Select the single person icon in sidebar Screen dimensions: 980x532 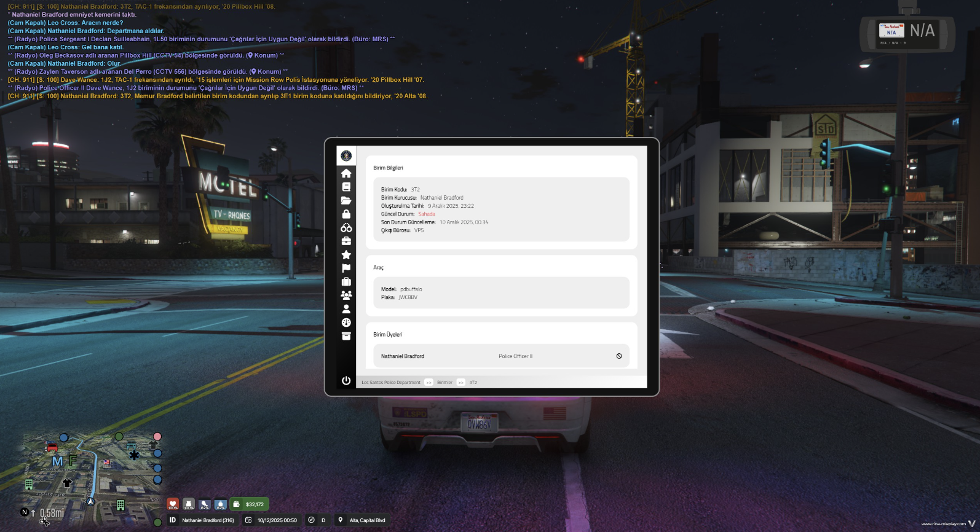346,309
